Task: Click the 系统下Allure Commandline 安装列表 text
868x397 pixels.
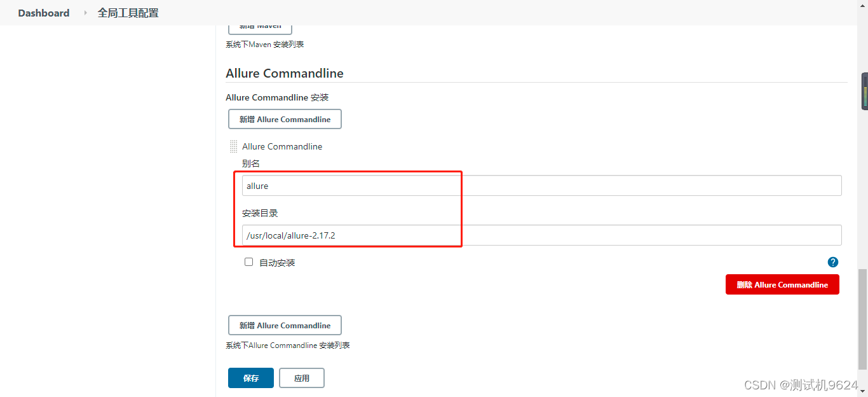Action: click(288, 345)
